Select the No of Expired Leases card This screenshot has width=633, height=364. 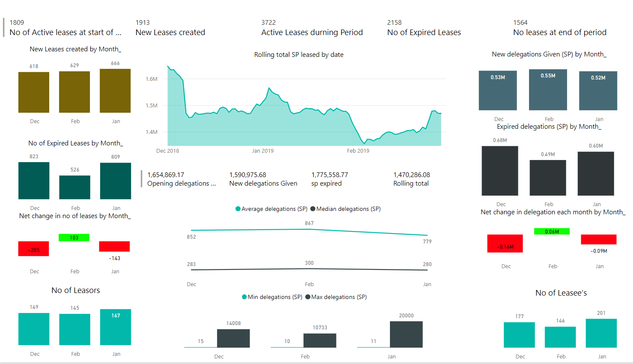424,28
